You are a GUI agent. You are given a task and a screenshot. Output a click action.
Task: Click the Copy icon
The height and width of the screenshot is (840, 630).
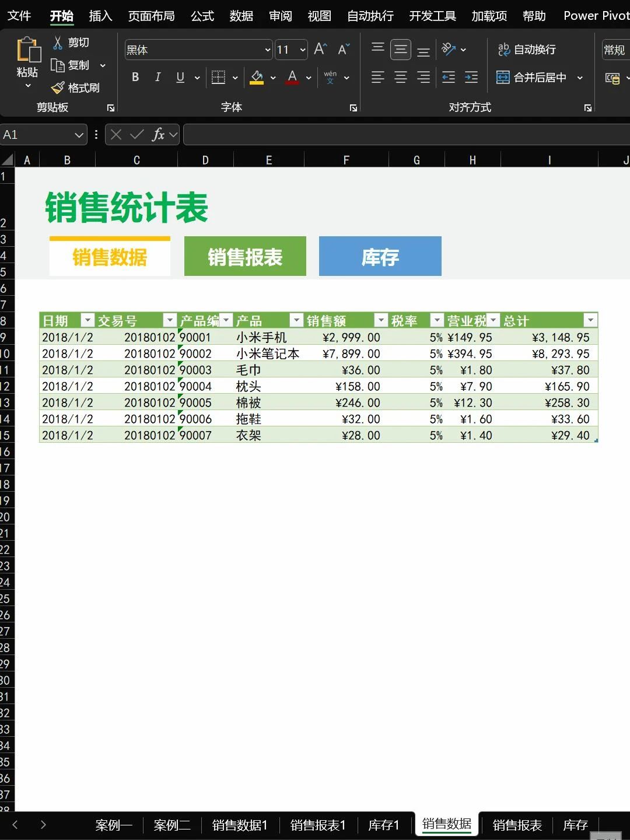[57, 65]
